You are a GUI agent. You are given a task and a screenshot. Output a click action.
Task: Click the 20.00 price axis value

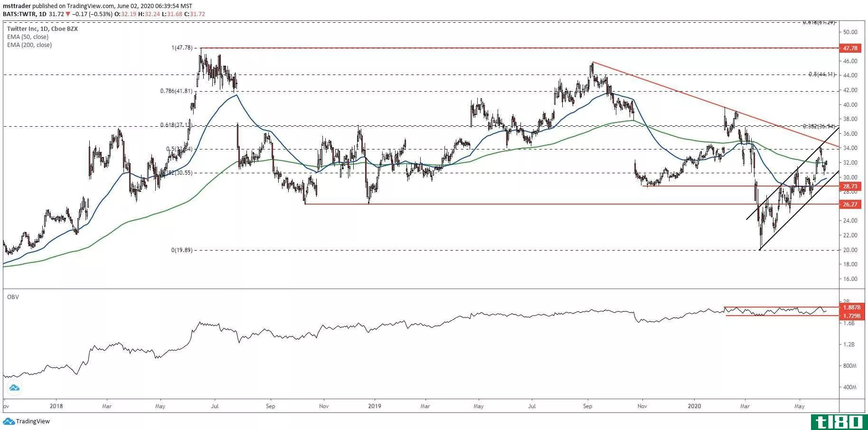click(850, 250)
